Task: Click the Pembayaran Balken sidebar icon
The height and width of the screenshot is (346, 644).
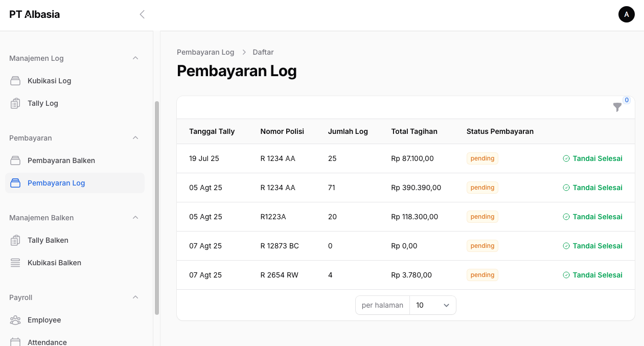Action: click(15, 160)
